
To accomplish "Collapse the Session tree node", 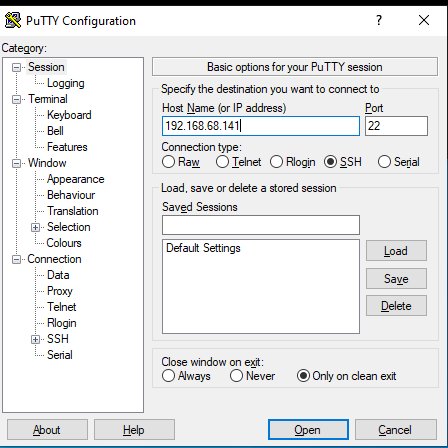I will [x=16, y=67].
